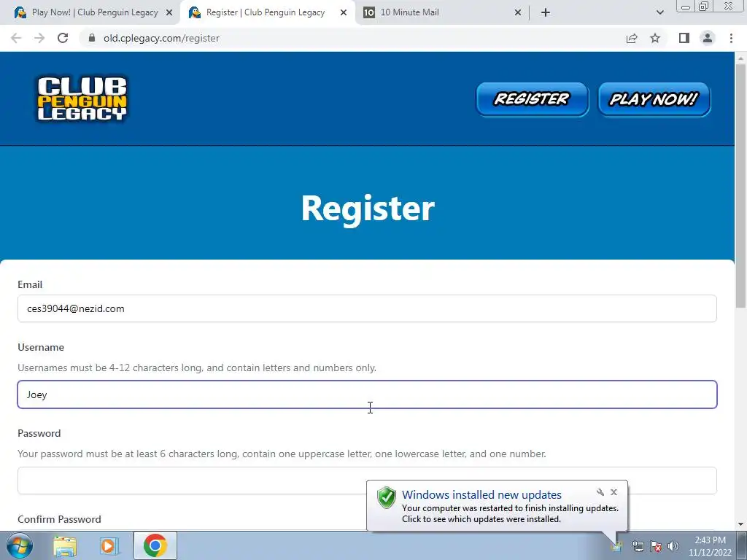Click the password requirements hint text

(x=282, y=454)
